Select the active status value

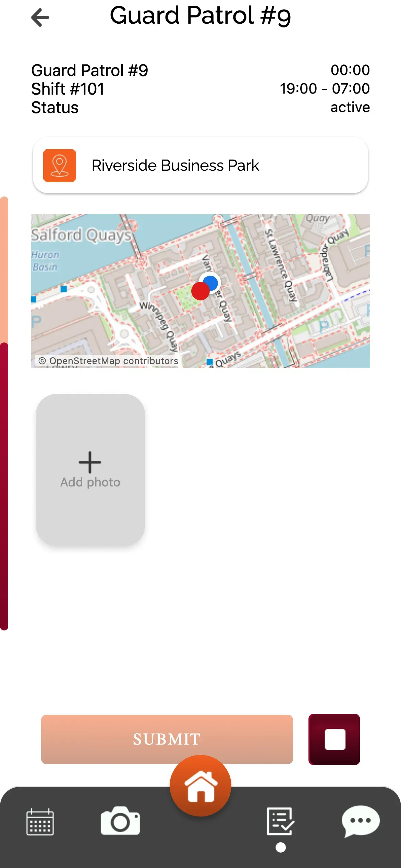coord(350,107)
